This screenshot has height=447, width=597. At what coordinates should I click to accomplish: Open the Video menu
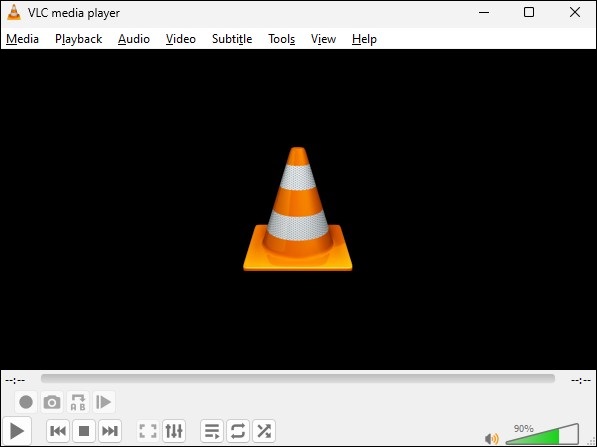(181, 39)
